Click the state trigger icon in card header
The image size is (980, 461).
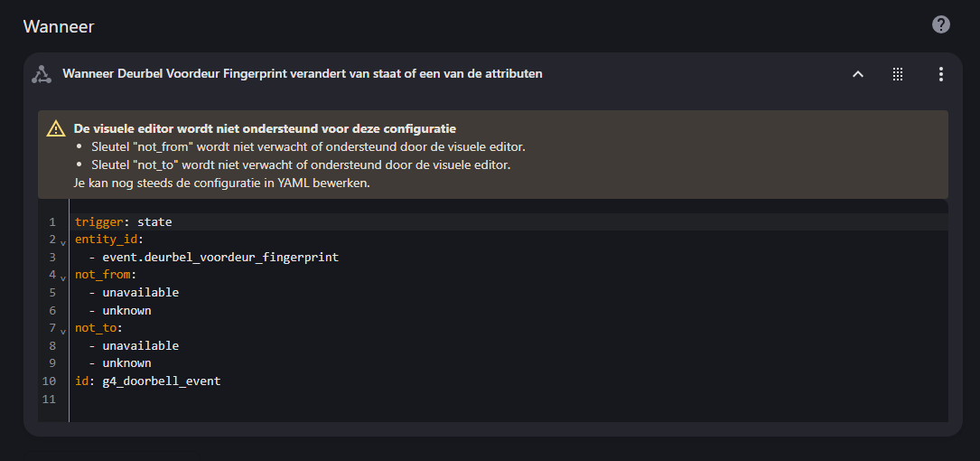42,74
